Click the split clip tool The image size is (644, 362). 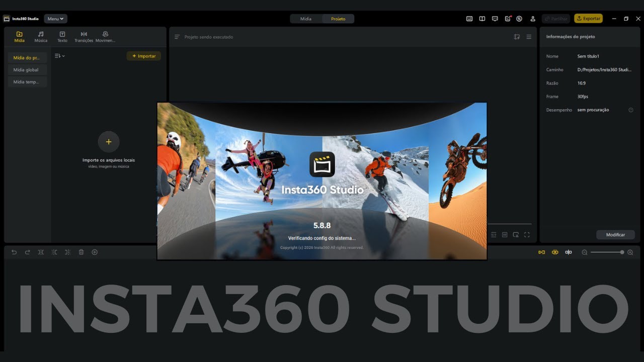tap(41, 252)
